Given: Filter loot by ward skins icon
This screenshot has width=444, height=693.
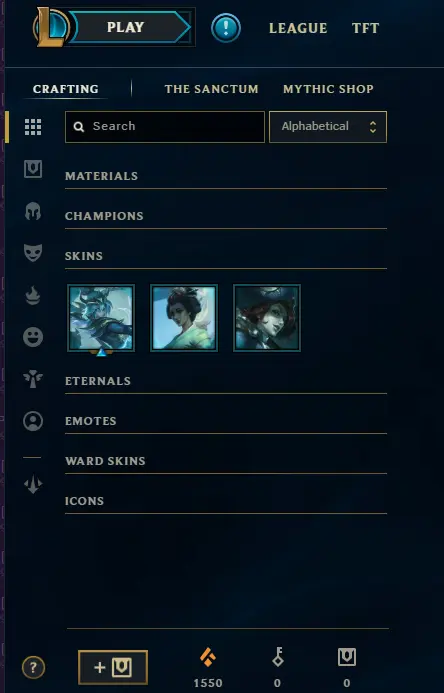Looking at the screenshot, I should click(33, 379).
